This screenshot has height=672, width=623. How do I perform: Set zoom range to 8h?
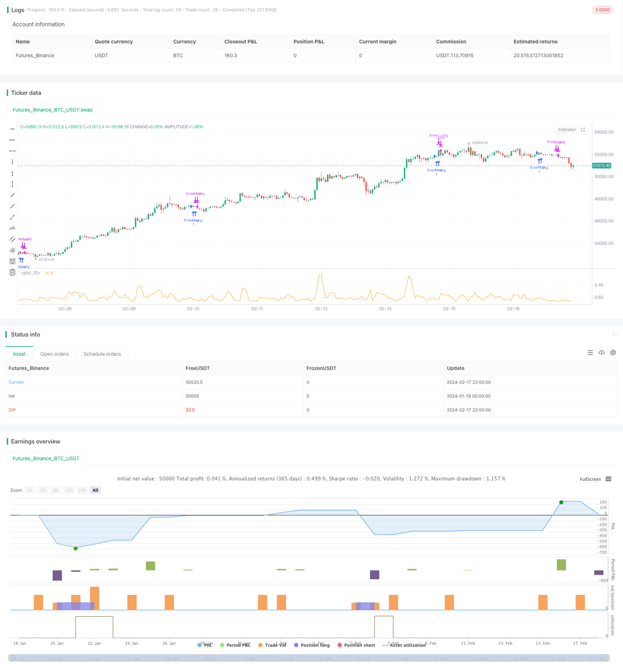(56, 490)
